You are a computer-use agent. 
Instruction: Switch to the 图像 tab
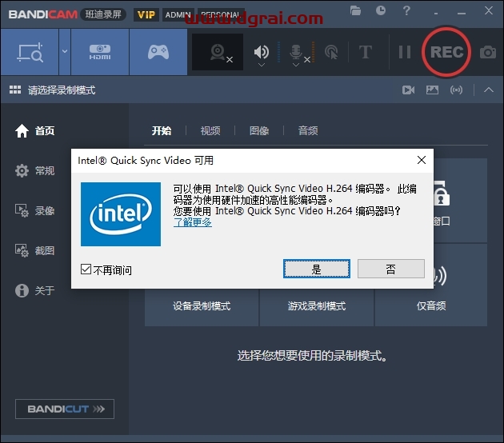click(x=259, y=131)
